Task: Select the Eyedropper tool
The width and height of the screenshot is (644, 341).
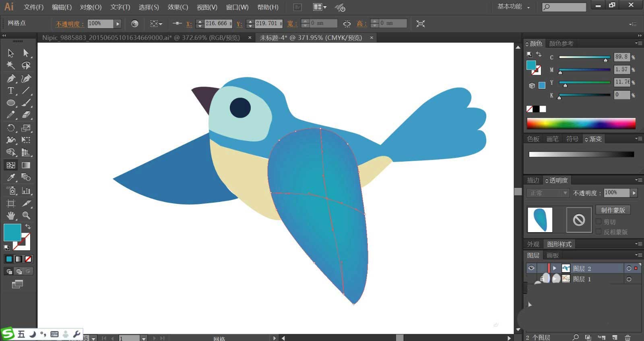Action: (11, 177)
